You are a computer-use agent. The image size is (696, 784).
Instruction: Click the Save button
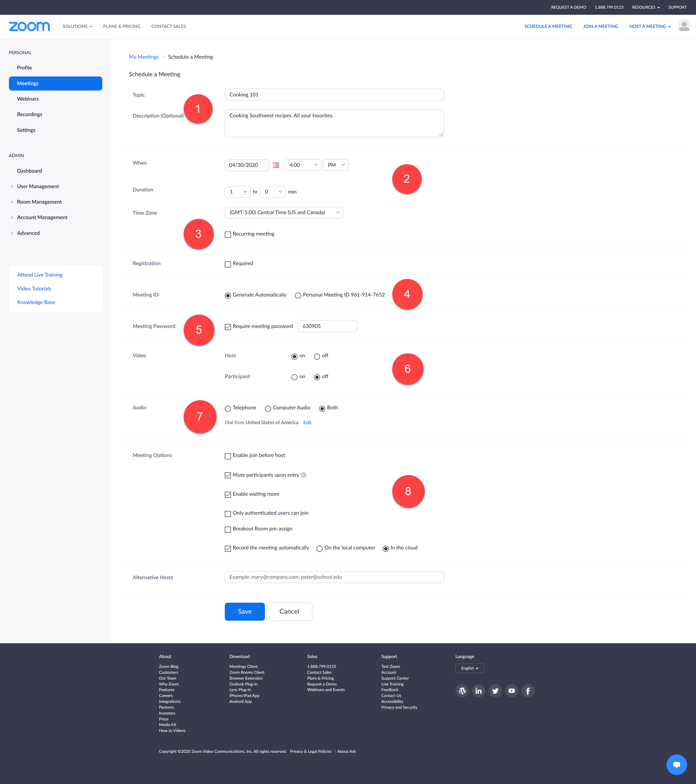pyautogui.click(x=245, y=611)
